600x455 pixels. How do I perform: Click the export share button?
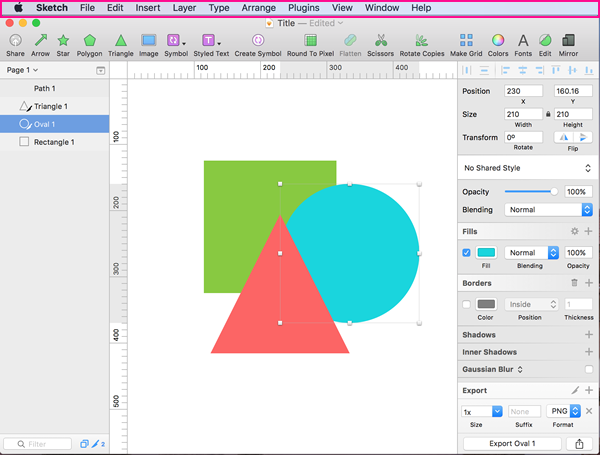(x=579, y=444)
